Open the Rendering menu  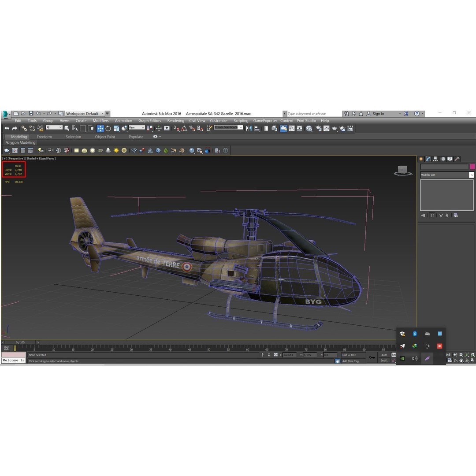point(175,121)
